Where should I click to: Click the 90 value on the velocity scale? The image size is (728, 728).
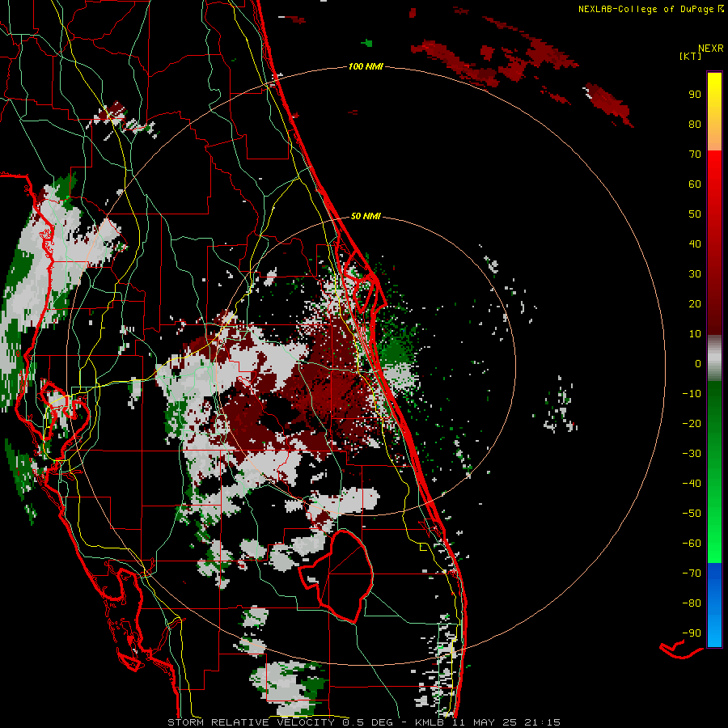pos(695,94)
